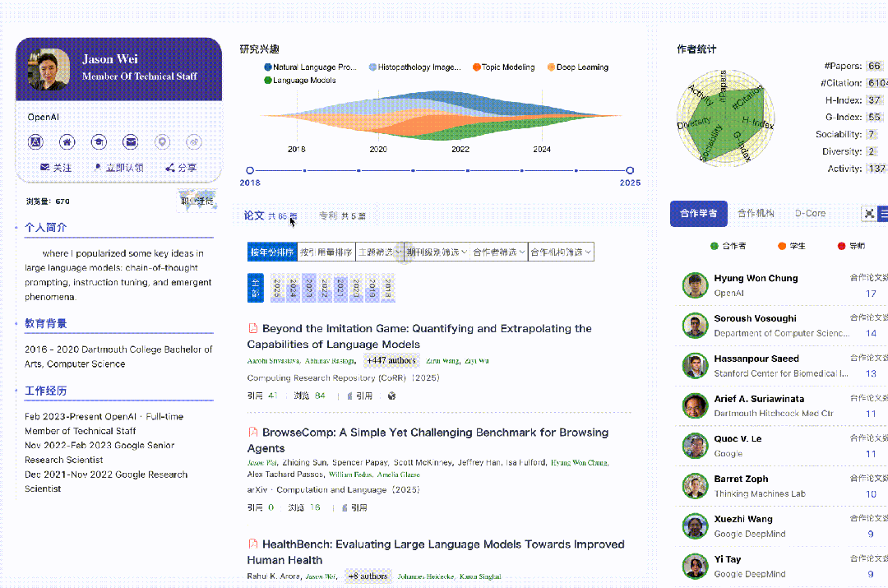This screenshot has height=588, width=888.
Task: Click the homepage house icon on profile card
Action: [x=67, y=142]
